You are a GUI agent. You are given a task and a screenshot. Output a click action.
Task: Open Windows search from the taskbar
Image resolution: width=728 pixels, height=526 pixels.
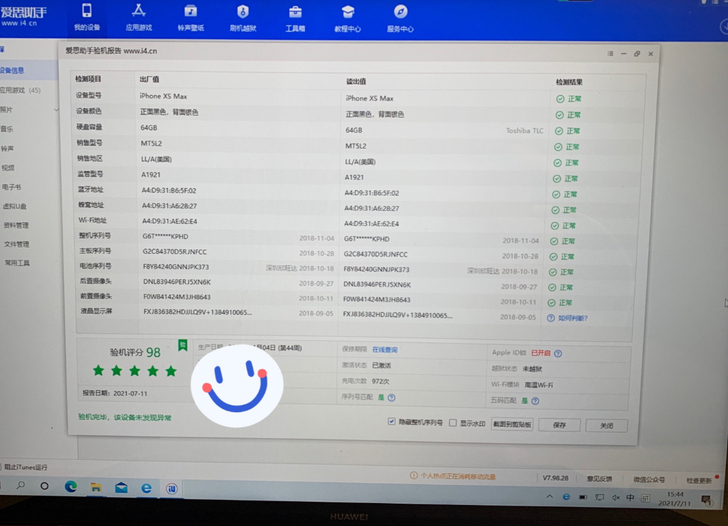[x=20, y=485]
